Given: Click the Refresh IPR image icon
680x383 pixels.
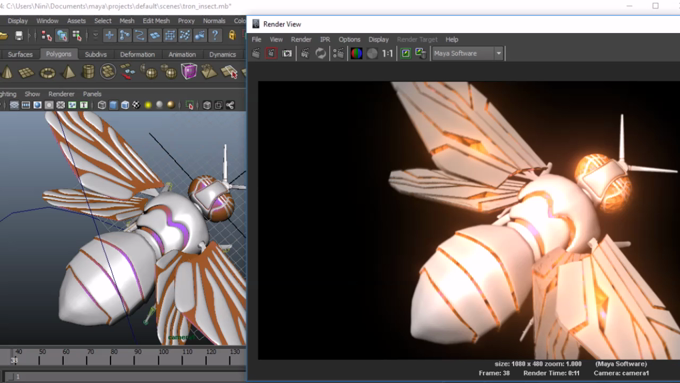Looking at the screenshot, I should (320, 53).
